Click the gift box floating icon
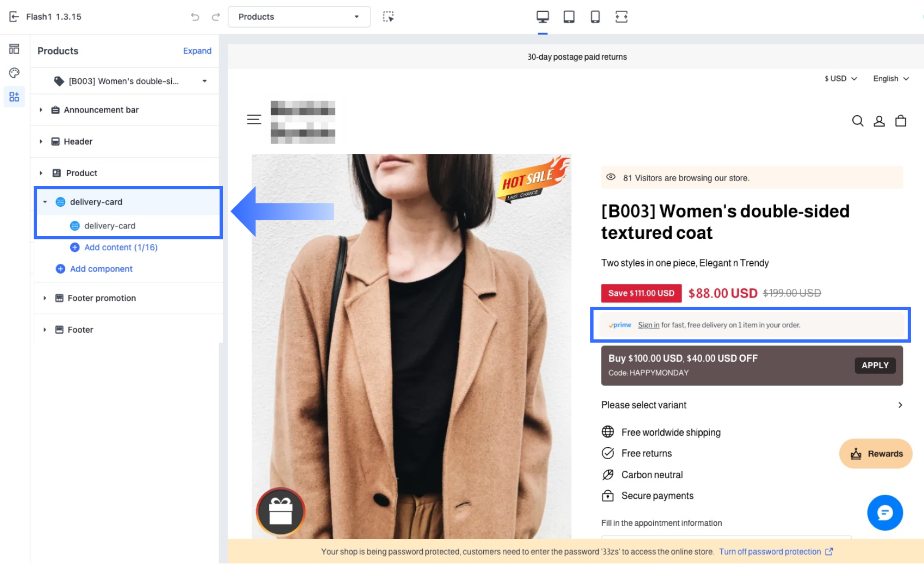This screenshot has height=564, width=924. [x=280, y=511]
